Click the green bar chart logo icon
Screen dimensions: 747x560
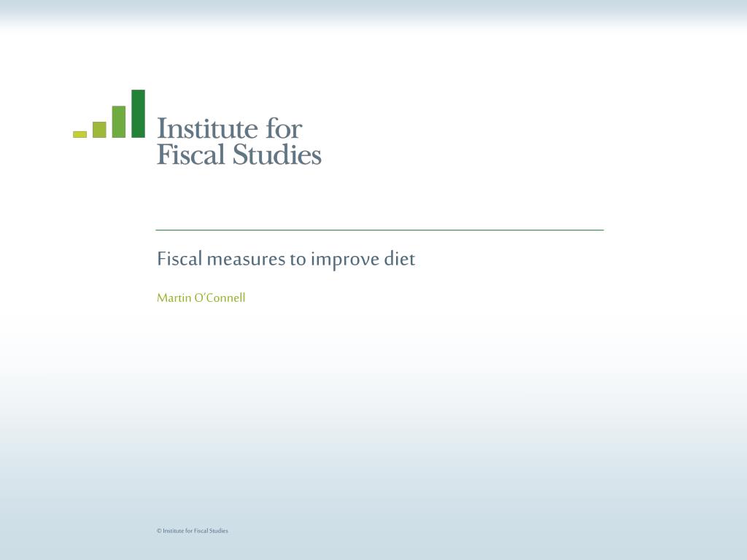pos(109,114)
